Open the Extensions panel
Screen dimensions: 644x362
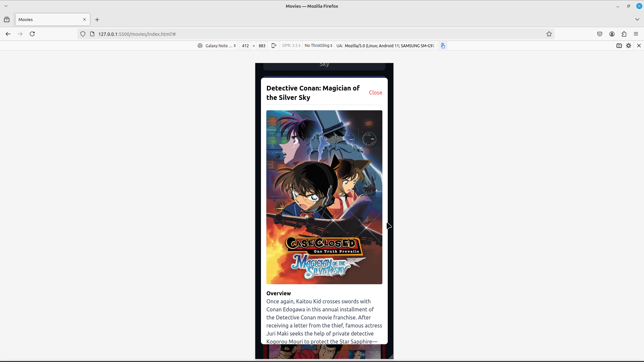pos(624,34)
